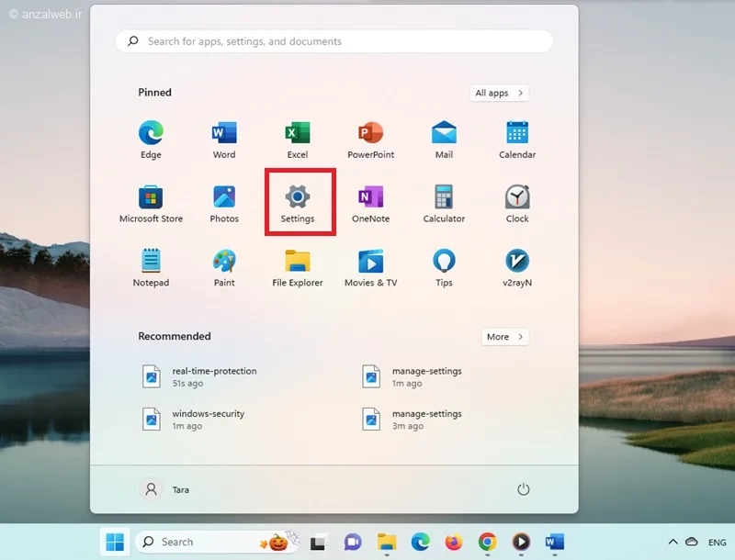The width and height of the screenshot is (735, 560).
Task: Open the Paint app
Action: click(x=224, y=266)
